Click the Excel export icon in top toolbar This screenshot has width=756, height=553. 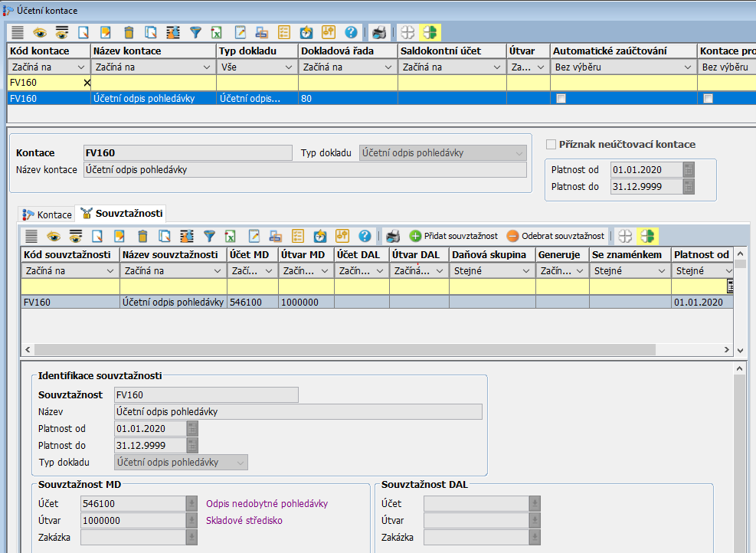[x=217, y=33]
